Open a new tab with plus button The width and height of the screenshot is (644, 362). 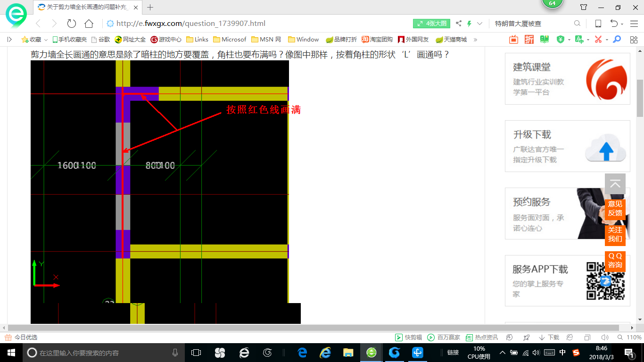click(x=150, y=7)
